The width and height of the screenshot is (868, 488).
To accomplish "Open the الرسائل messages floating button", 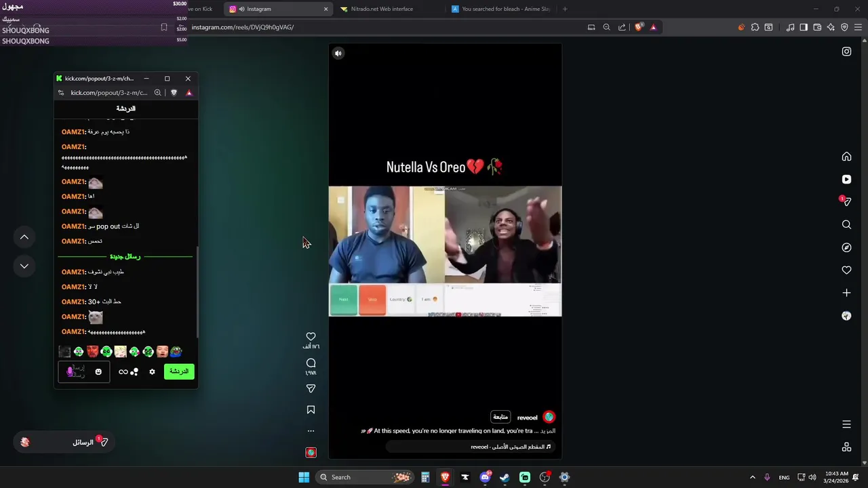I will tap(65, 442).
